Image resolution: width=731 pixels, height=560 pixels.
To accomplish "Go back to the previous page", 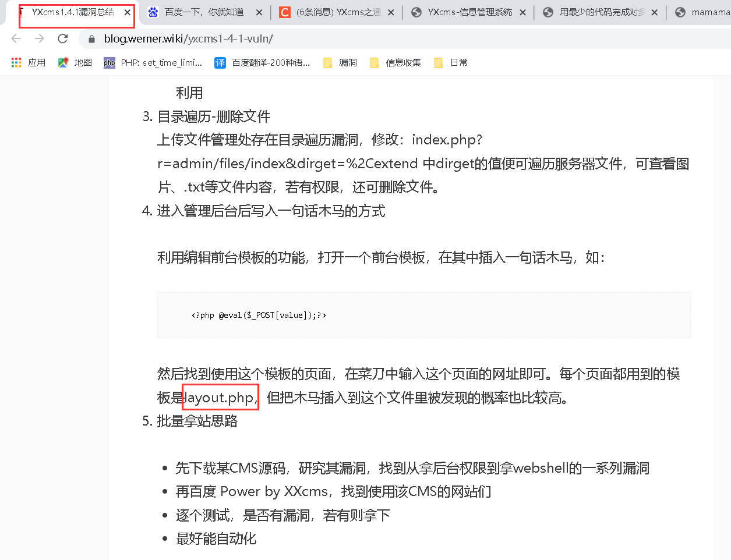I will pyautogui.click(x=16, y=38).
